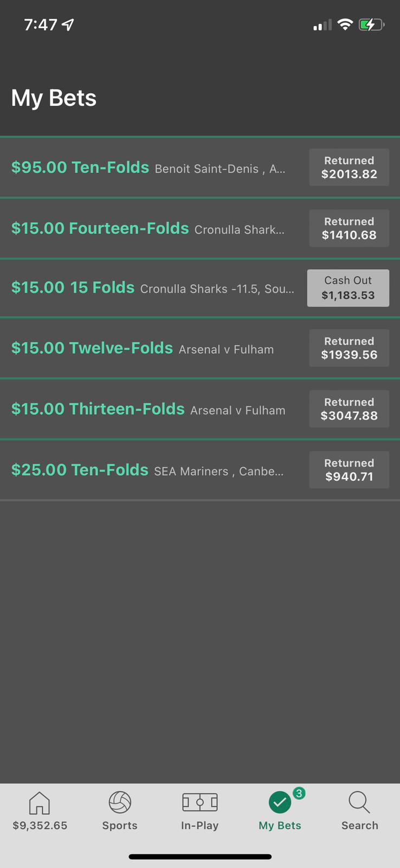Switch to the In-Play tab label
This screenshot has height=868, width=400.
pos(200,826)
